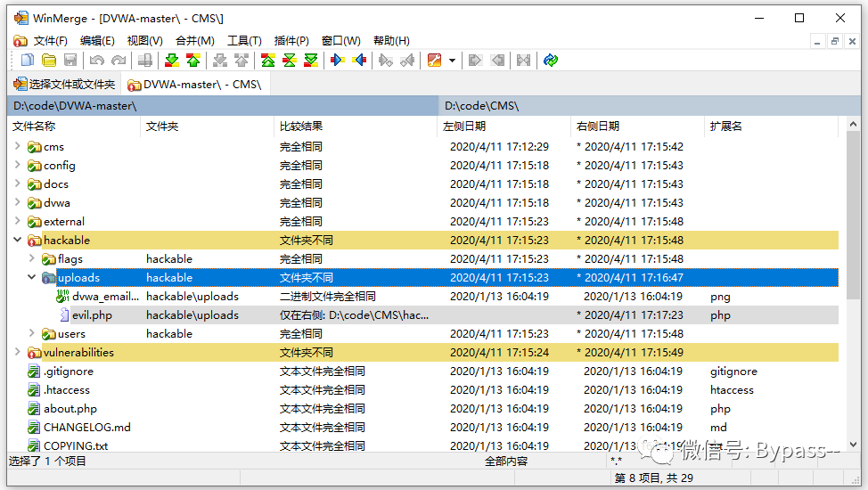Image resolution: width=868 pixels, height=490 pixels.
Task: Sort by the 文件名称 column header
Action: point(74,127)
